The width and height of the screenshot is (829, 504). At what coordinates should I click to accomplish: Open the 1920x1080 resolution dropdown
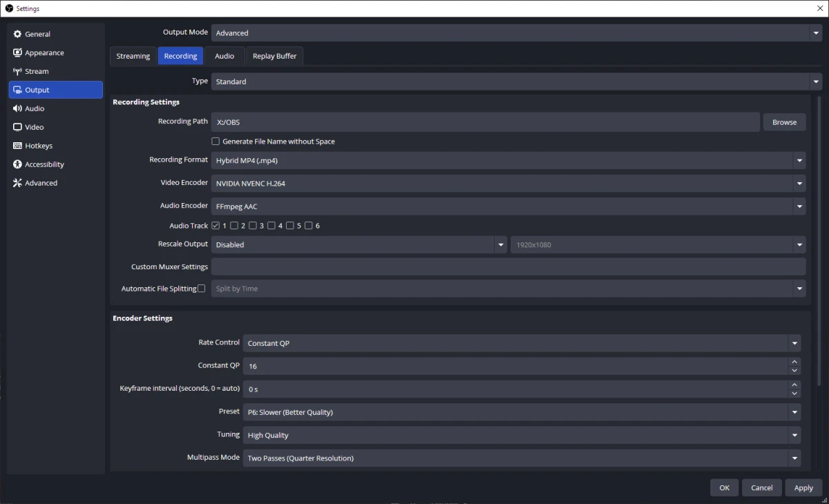point(658,244)
